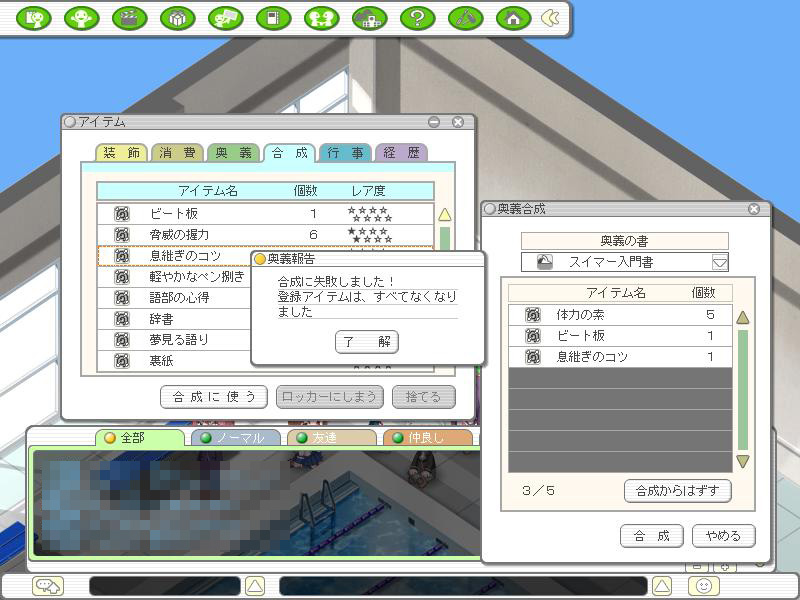Screen dimensions: 800x600
Task: Open the clapperboard action icon
Action: 130,19
